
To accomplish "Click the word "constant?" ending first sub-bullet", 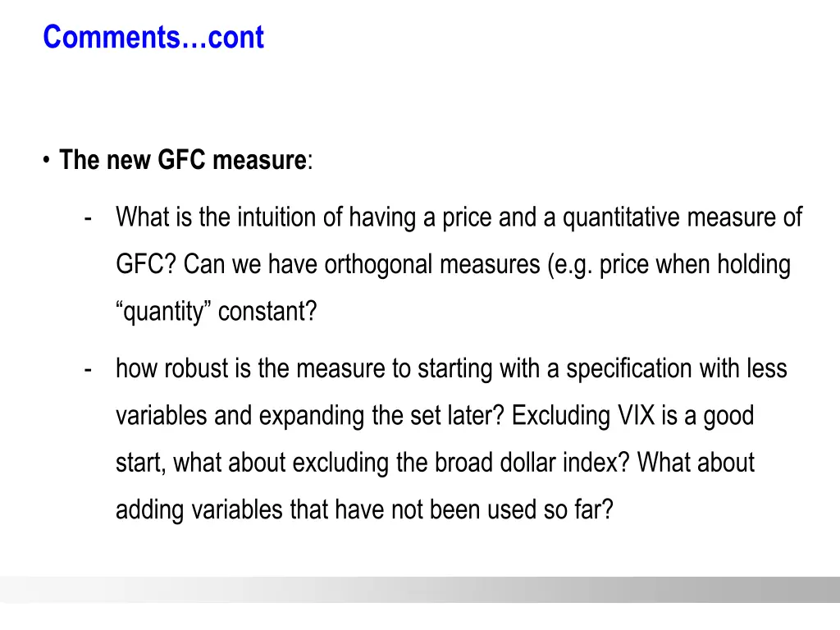I will click(x=267, y=311).
